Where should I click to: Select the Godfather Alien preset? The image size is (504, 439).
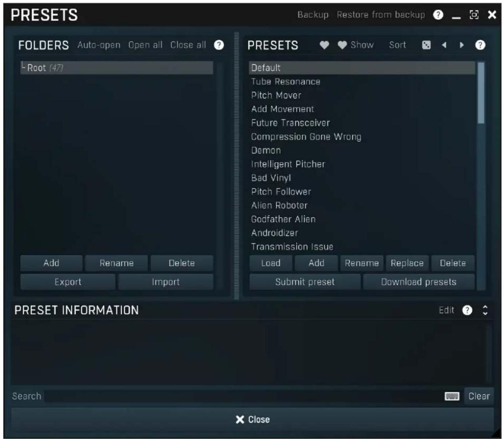coord(362,219)
